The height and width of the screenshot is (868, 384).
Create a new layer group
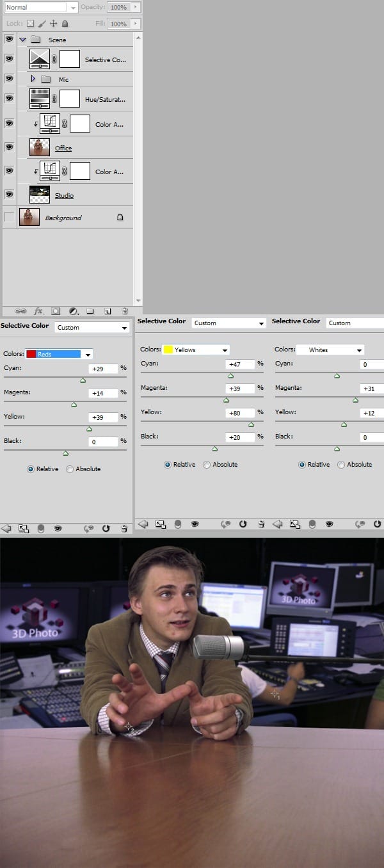coord(90,311)
